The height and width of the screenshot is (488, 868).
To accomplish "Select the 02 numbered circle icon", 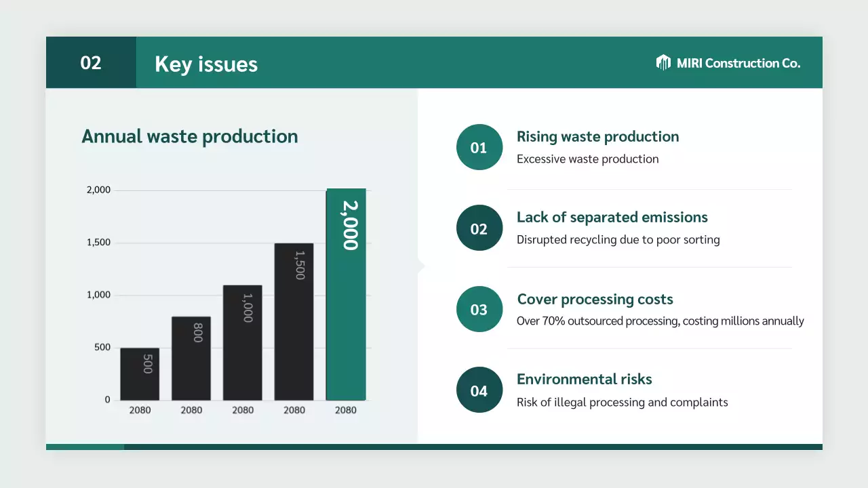I will (x=479, y=228).
